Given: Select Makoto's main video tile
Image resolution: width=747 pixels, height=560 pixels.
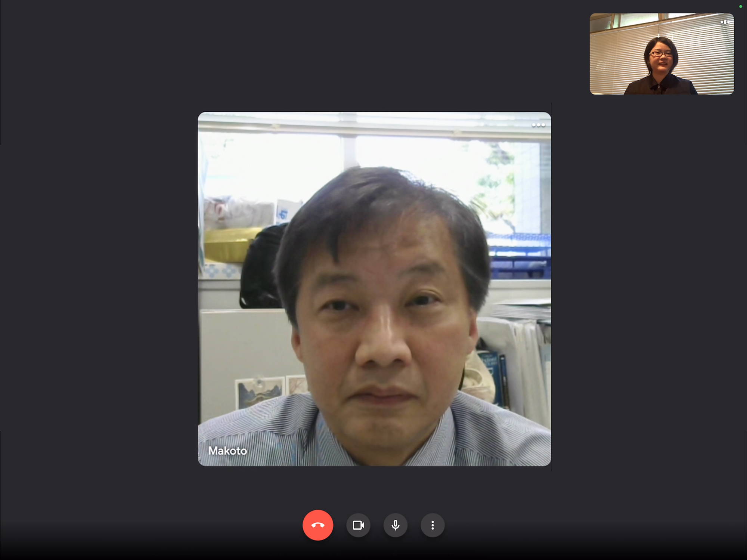Looking at the screenshot, I should click(x=374, y=289).
